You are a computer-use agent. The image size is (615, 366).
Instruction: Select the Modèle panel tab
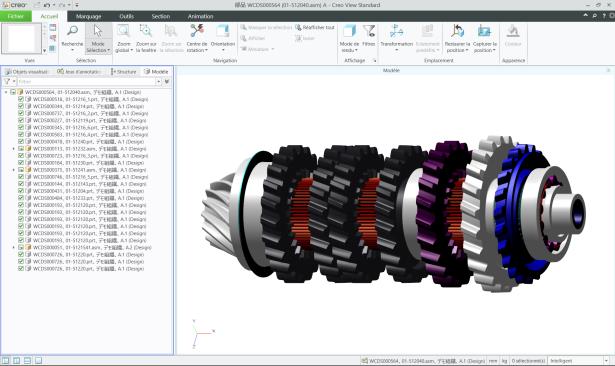click(x=156, y=71)
